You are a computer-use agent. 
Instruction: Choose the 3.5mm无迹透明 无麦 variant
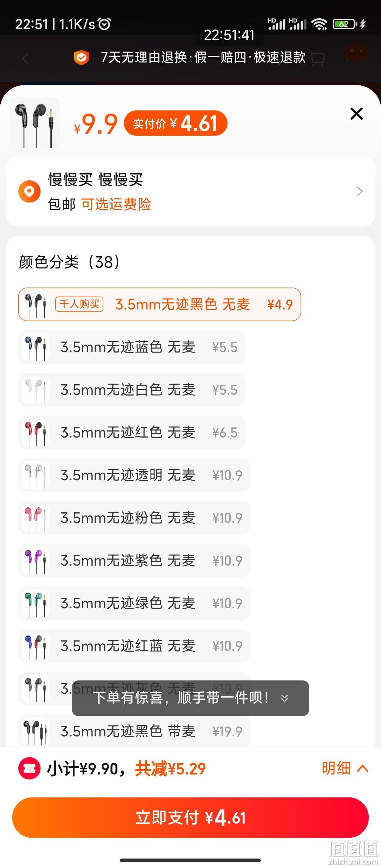click(134, 475)
